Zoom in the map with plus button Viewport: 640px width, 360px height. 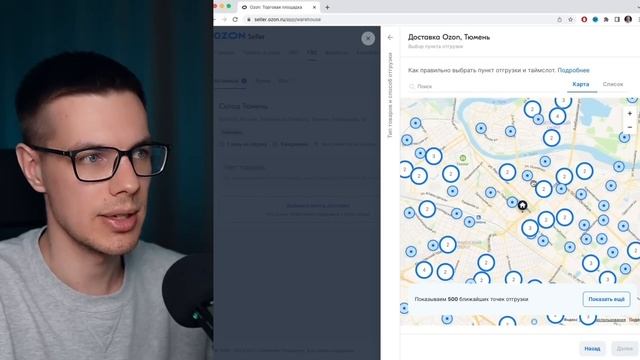pyautogui.click(x=629, y=113)
